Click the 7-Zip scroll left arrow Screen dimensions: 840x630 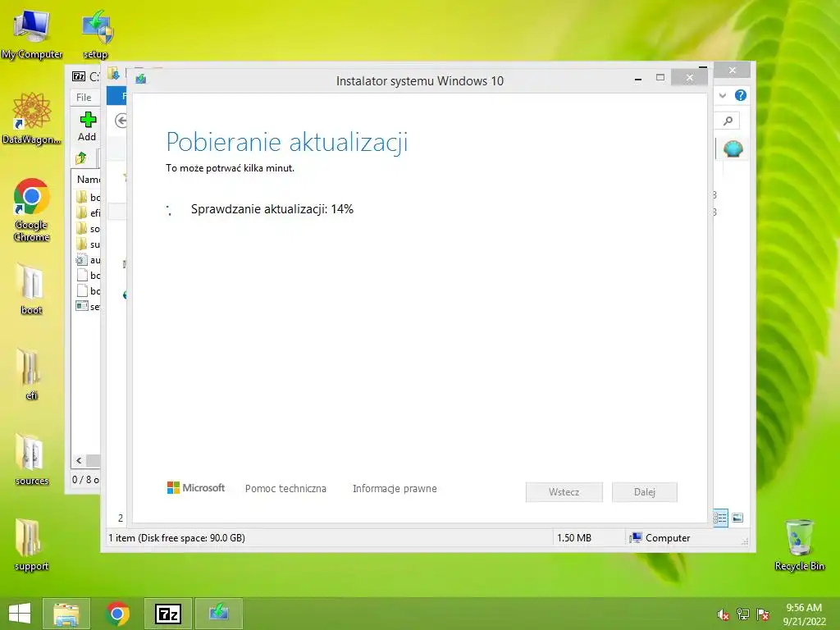click(80, 460)
